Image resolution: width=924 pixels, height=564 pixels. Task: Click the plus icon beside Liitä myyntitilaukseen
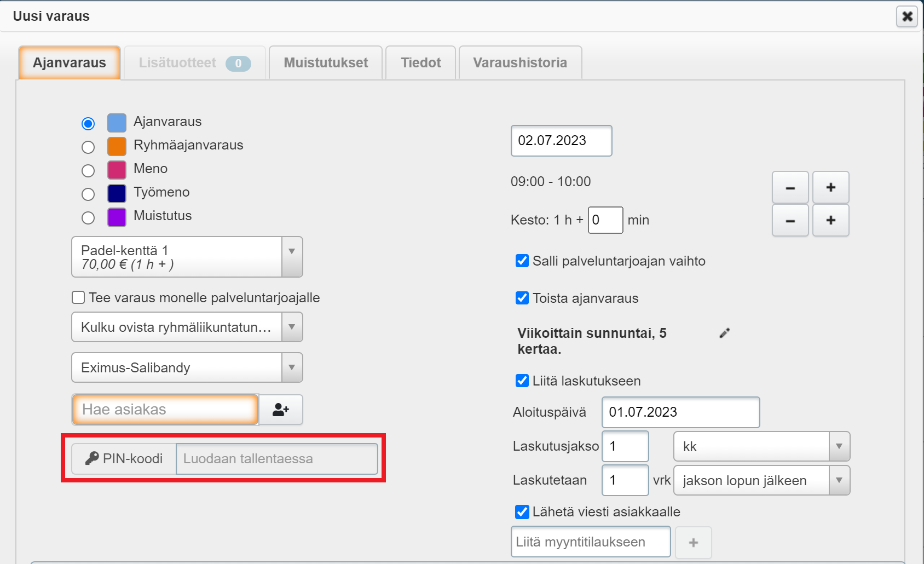[693, 542]
